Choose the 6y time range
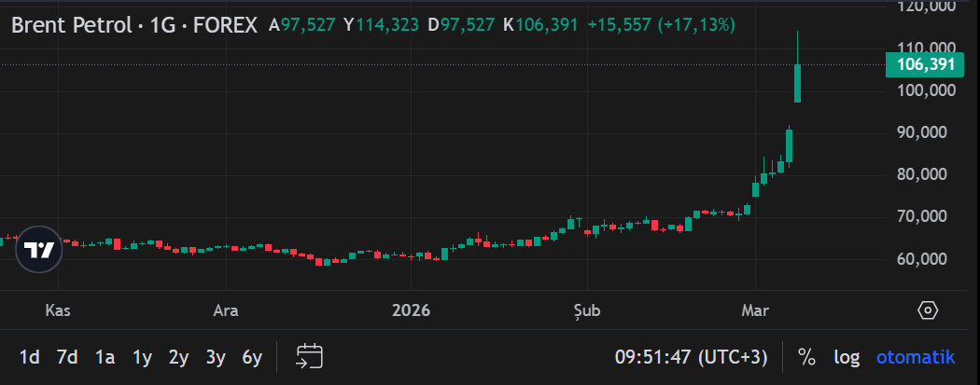This screenshot has height=385, width=980. coord(252,356)
